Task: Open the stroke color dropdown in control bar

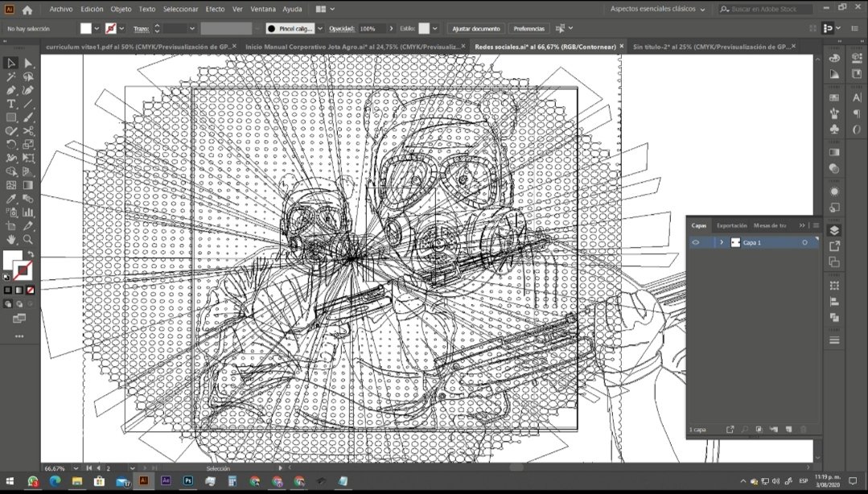Action: [121, 28]
